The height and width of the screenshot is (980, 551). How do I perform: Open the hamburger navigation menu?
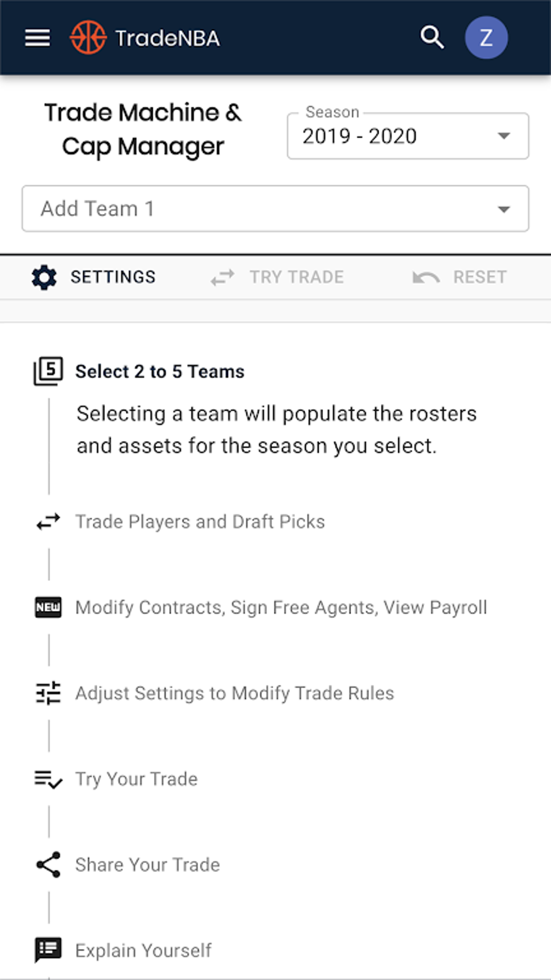coord(37,38)
